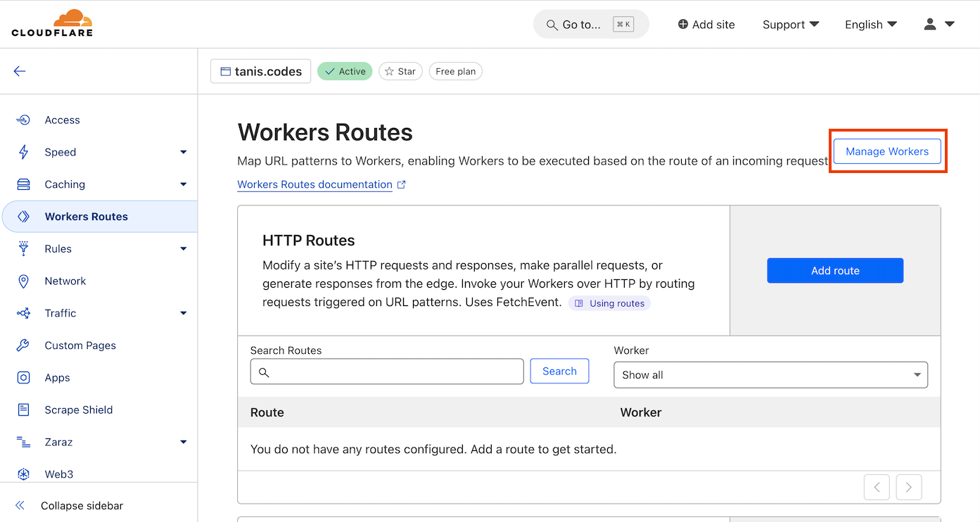Click the Manage Workers button
Viewport: 980px width, 522px height.
(x=886, y=151)
